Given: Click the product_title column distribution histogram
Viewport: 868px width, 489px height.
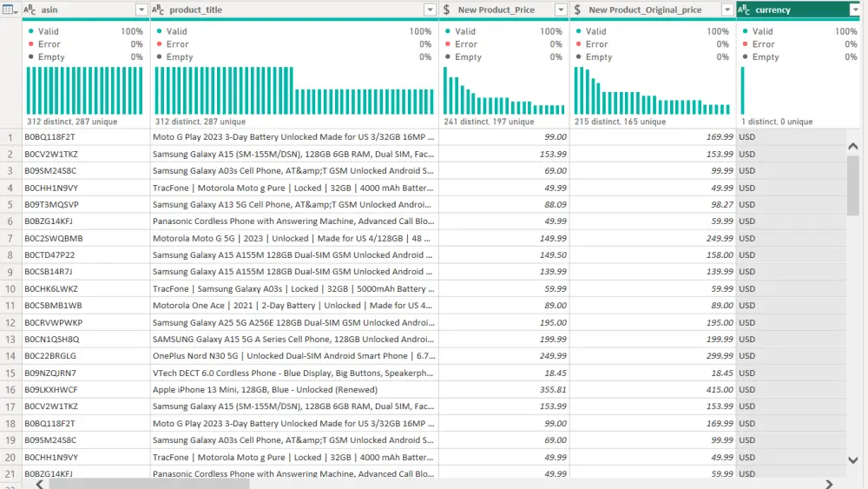Looking at the screenshot, I should pyautogui.click(x=294, y=90).
